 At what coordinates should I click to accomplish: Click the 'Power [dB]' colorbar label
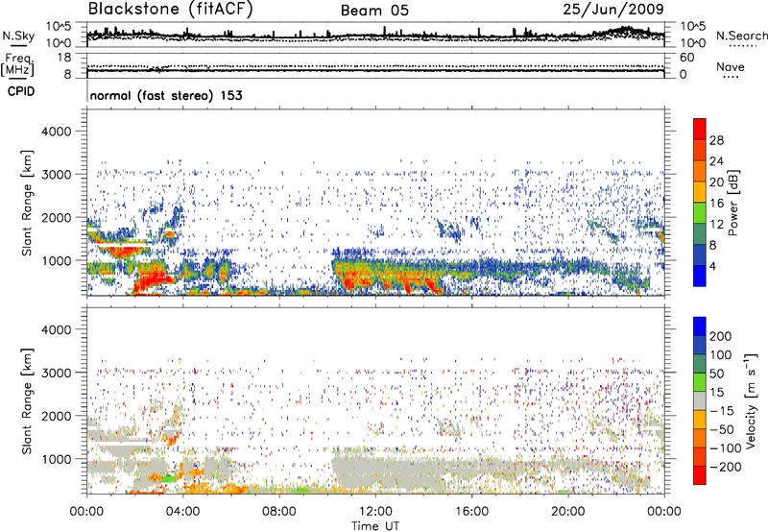pos(732,203)
